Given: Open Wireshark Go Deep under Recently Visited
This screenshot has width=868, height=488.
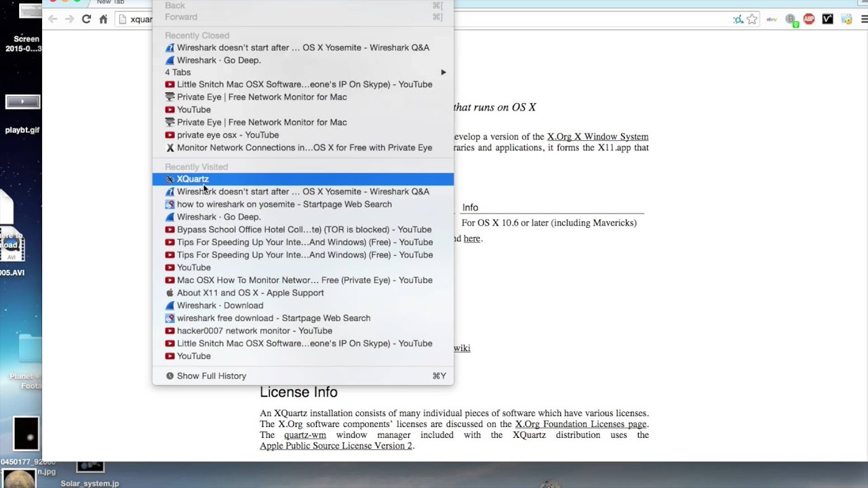Looking at the screenshot, I should (303, 217).
